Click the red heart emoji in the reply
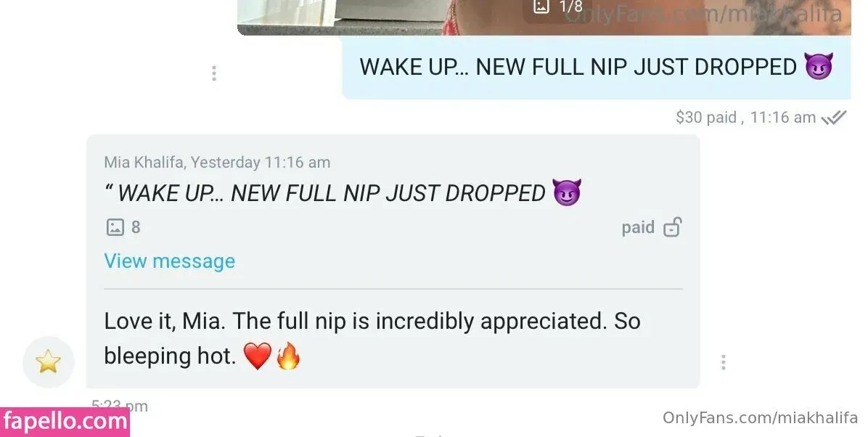Image resolution: width=868 pixels, height=437 pixels. 258,356
